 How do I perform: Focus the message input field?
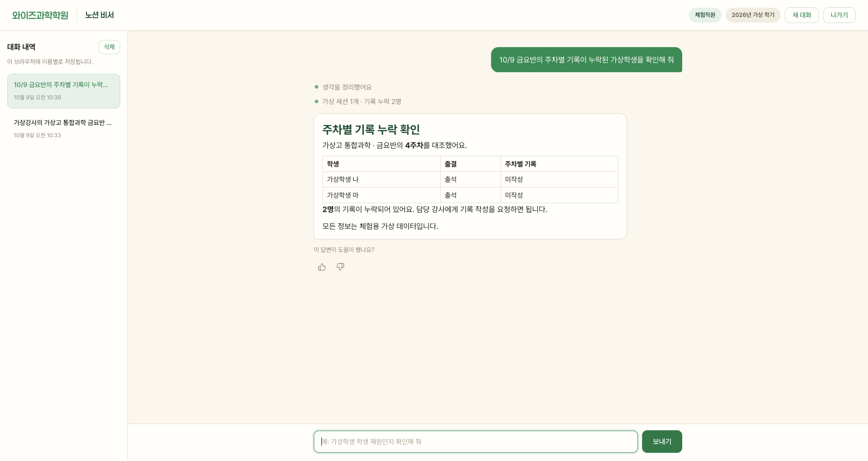point(475,442)
